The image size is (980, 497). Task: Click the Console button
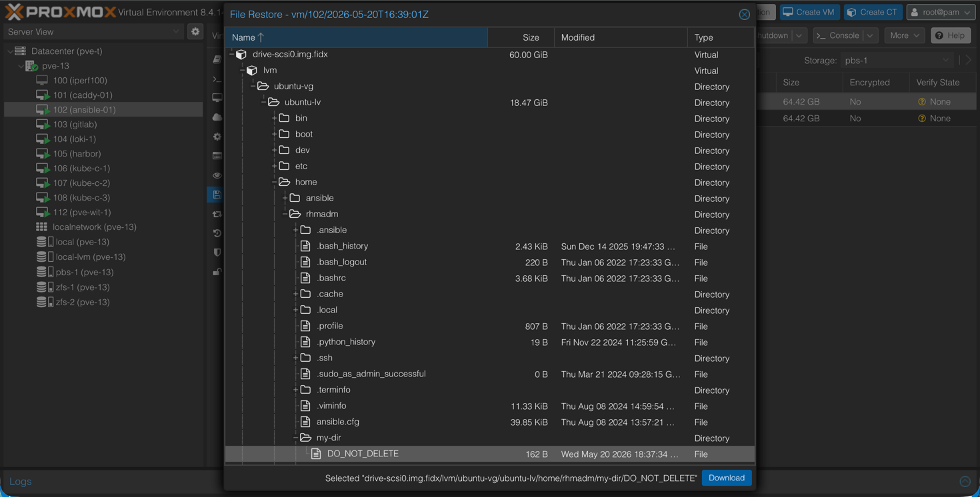(x=838, y=35)
